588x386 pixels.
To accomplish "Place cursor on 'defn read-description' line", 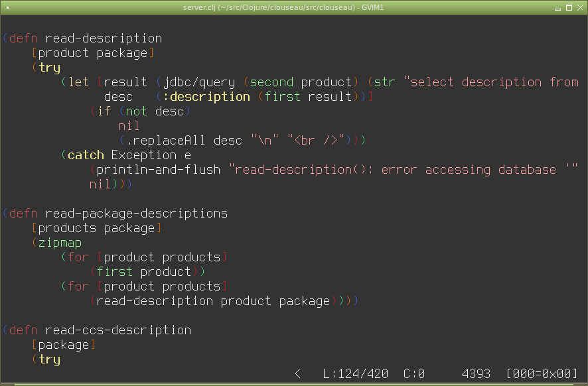I will point(82,38).
